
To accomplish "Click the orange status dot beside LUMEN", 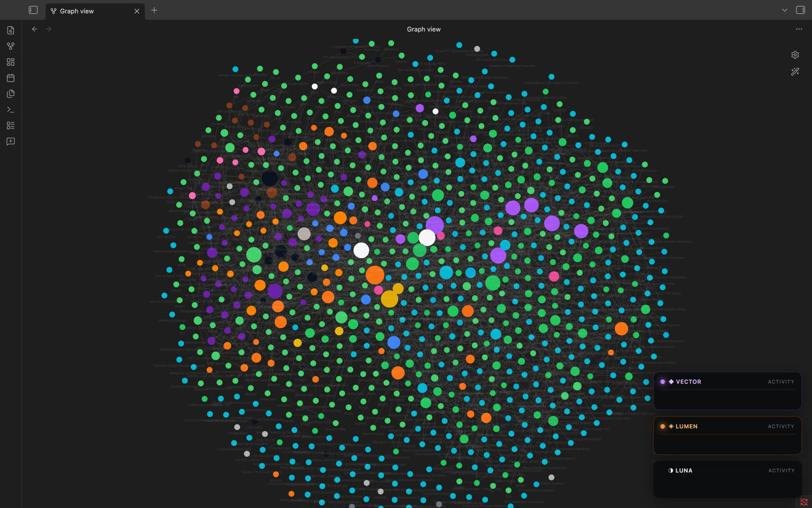I will coord(663,426).
